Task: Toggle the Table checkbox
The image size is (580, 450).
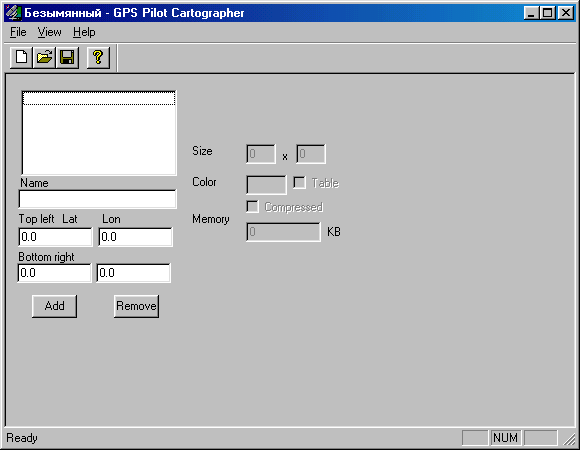Action: [299, 183]
